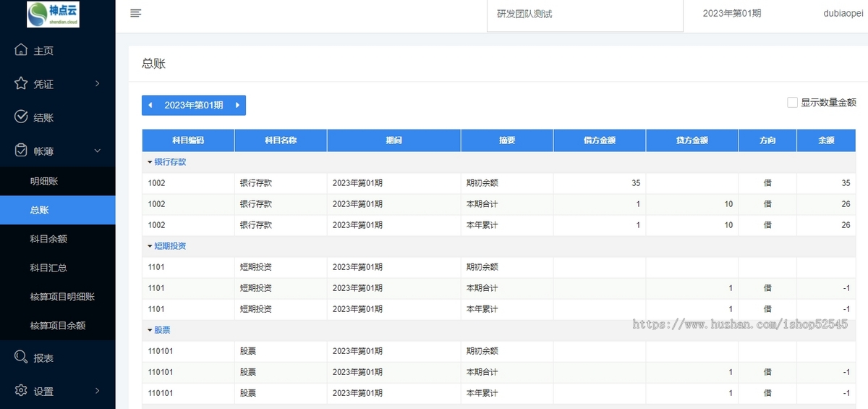The width and height of the screenshot is (868, 409).
Task: Open the 核算项目余额 submenu item
Action: pyautogui.click(x=58, y=326)
